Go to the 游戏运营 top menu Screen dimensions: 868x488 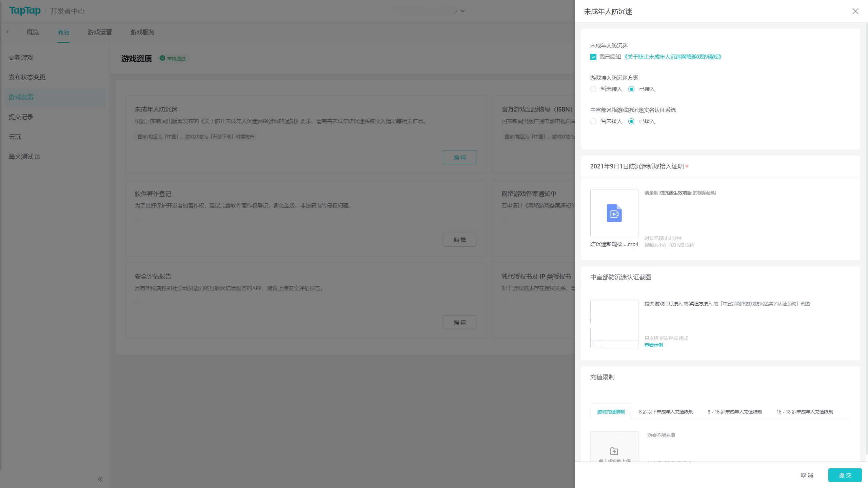coord(100,32)
